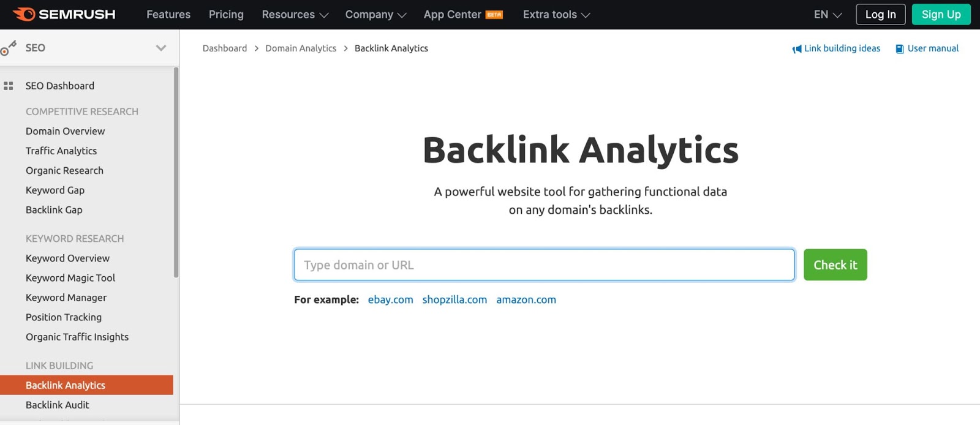Viewport: 980px width, 425px height.
Task: Open the User manual link
Action: [933, 48]
